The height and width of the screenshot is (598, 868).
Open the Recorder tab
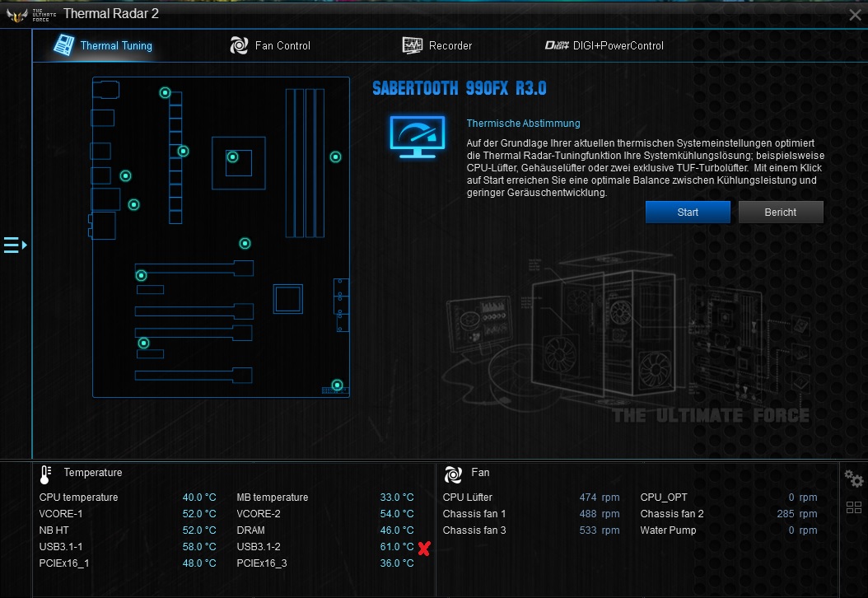[x=436, y=45]
